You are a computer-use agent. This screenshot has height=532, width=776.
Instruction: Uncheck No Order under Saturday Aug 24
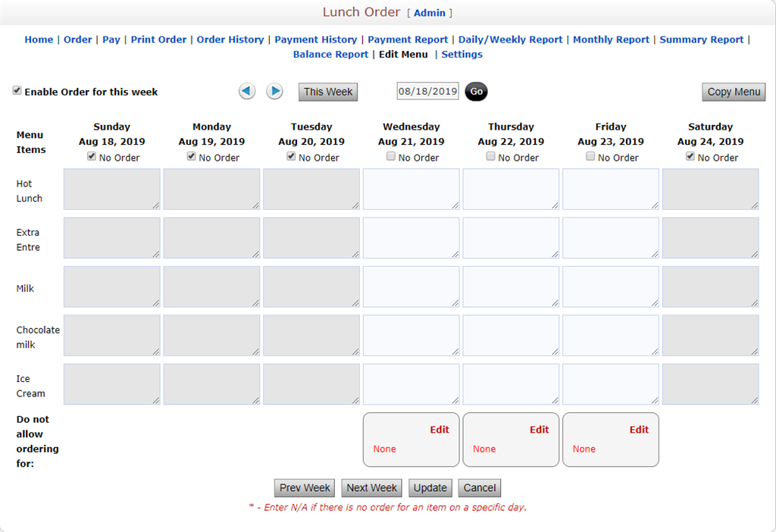tap(690, 155)
